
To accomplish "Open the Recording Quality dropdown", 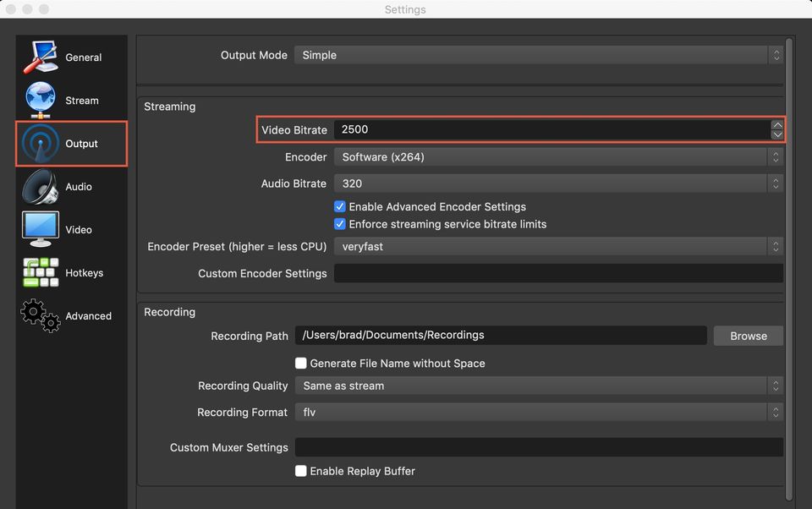I will coord(539,386).
